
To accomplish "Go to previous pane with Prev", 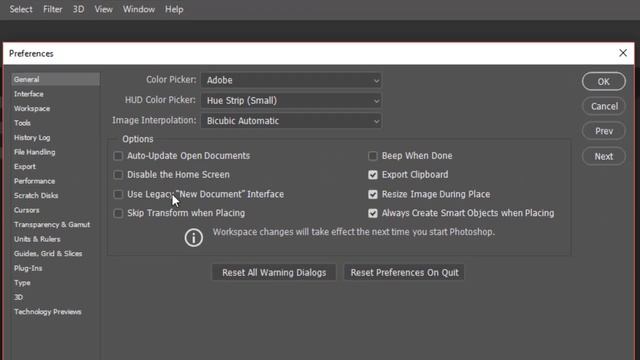I will click(x=604, y=131).
